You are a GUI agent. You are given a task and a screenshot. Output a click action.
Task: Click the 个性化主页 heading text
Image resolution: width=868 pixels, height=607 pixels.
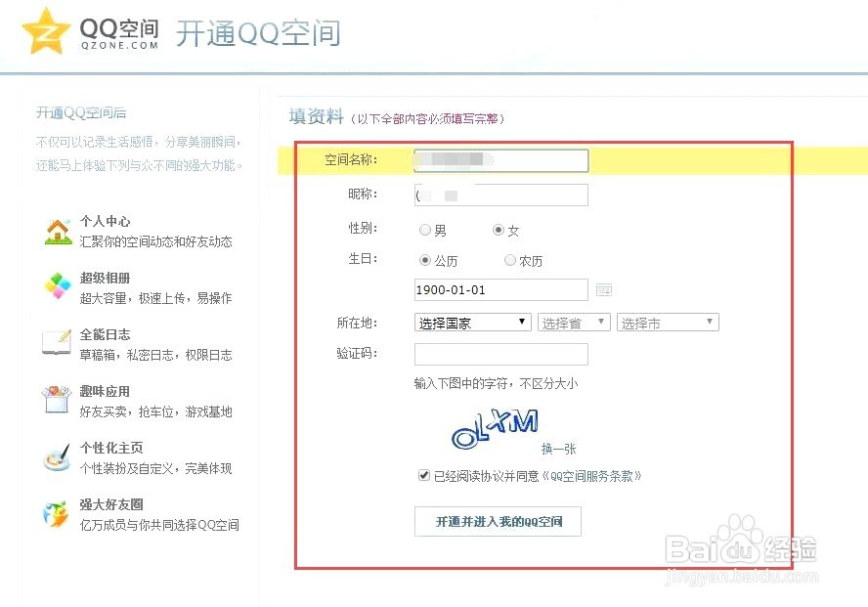(x=111, y=448)
